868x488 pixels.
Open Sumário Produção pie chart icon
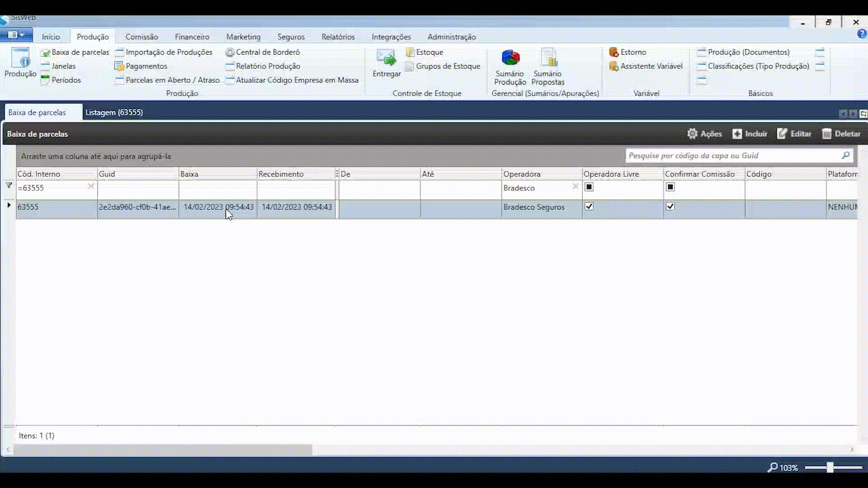click(510, 58)
